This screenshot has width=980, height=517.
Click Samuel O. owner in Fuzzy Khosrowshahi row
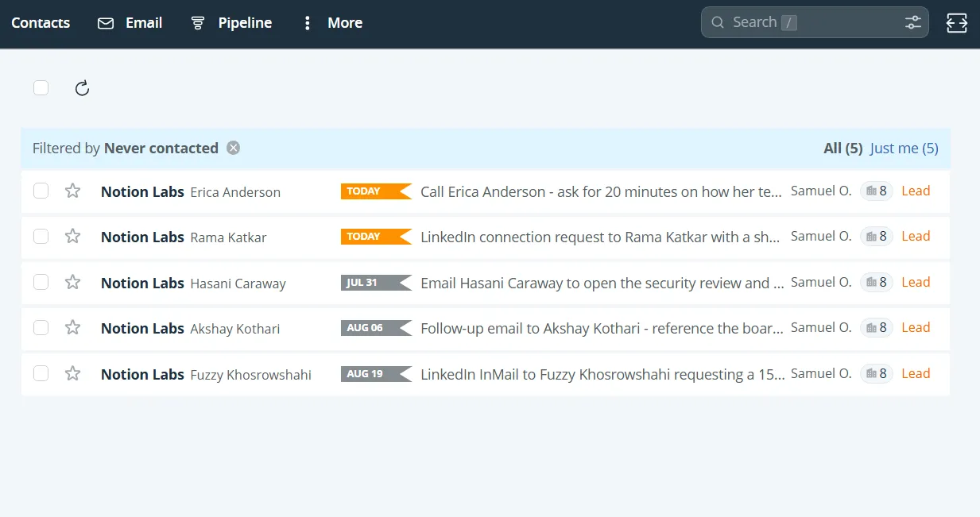821,373
